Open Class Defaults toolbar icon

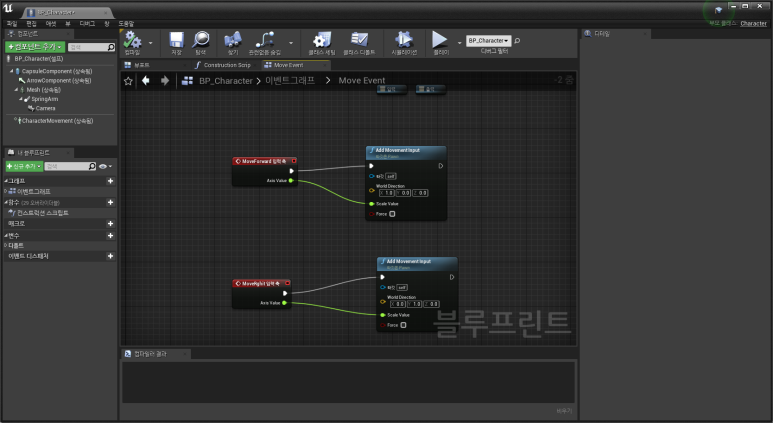(359, 39)
